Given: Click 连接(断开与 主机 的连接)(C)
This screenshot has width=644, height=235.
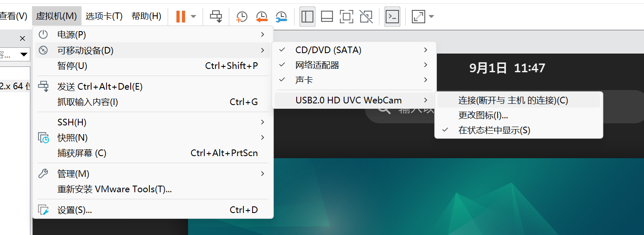Looking at the screenshot, I should pyautogui.click(x=513, y=100).
